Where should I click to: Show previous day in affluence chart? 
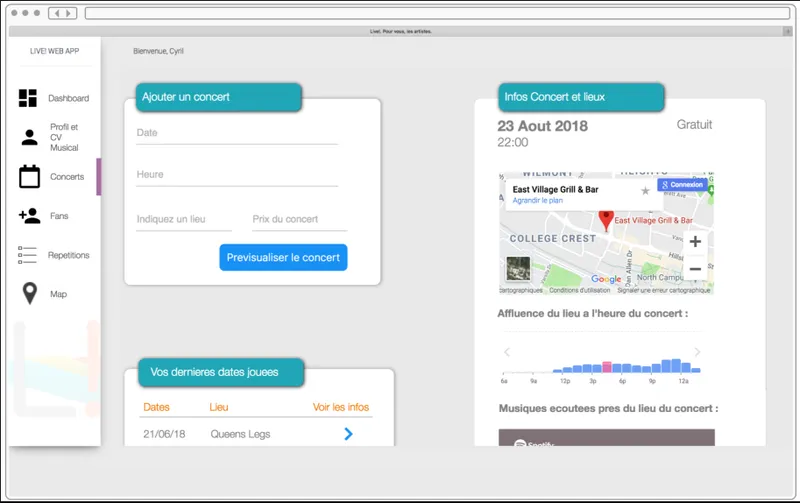pos(507,352)
